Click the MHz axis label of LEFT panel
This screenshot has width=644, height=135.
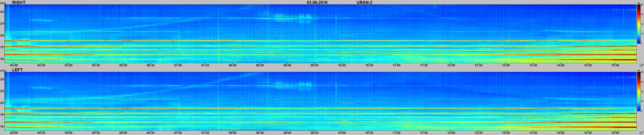3,71
